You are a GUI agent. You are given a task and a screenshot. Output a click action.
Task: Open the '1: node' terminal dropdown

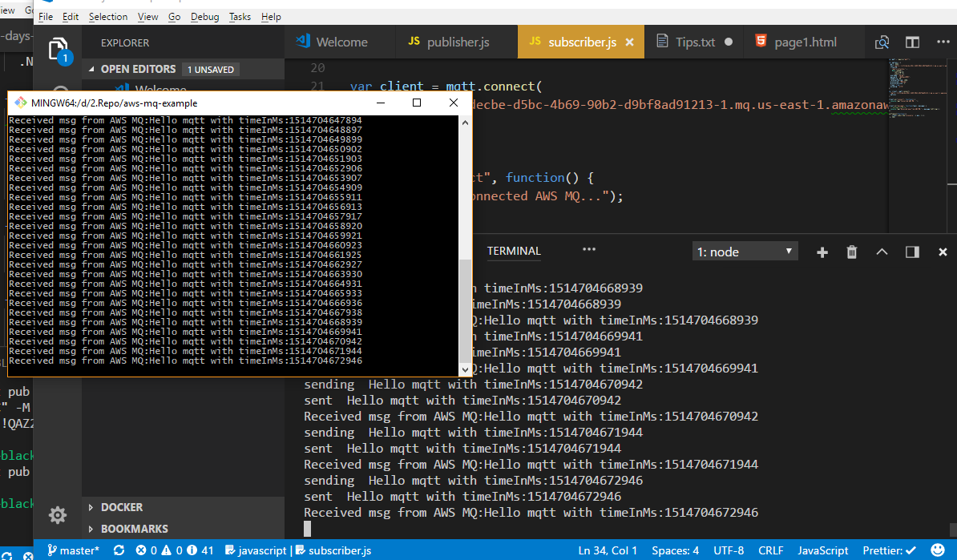click(745, 252)
